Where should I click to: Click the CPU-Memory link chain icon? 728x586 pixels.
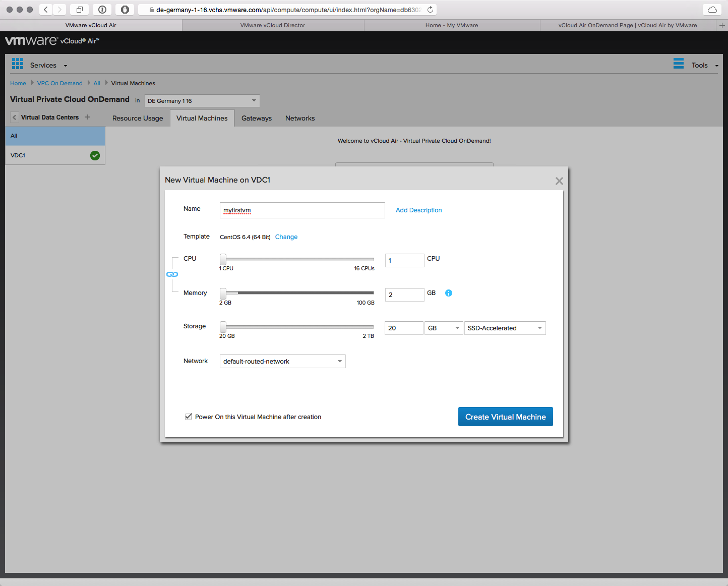pyautogui.click(x=172, y=274)
